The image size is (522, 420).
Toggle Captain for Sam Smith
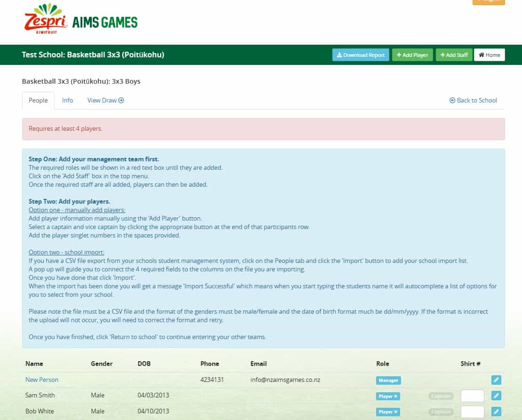click(441, 396)
